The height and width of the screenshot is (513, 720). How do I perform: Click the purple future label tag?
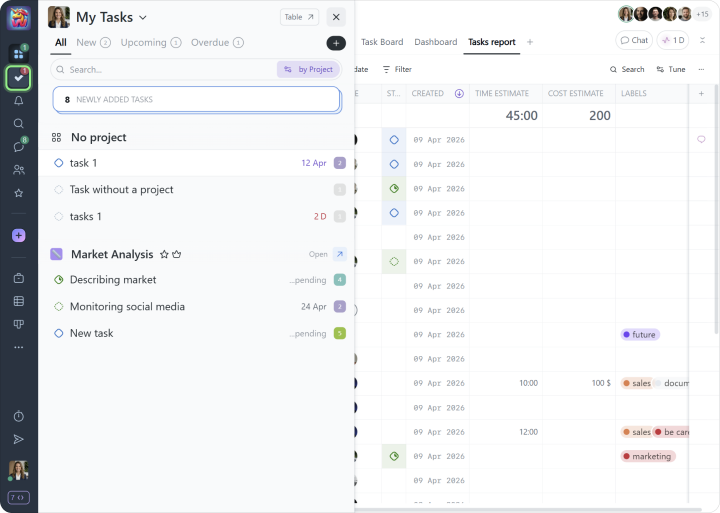(640, 335)
